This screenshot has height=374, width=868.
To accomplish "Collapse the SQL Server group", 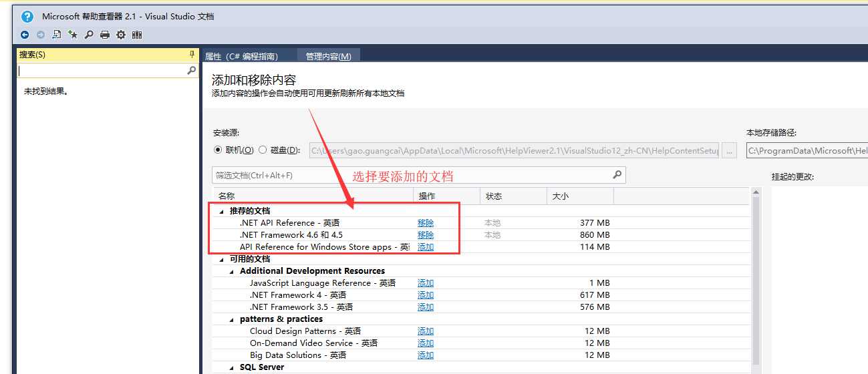I will pyautogui.click(x=231, y=367).
